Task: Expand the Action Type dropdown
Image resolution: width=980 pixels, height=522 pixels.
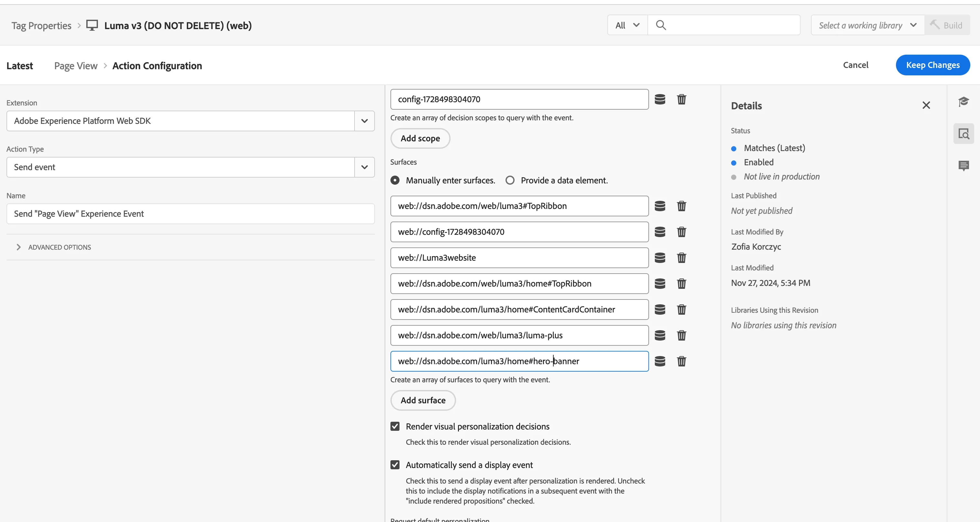Action: click(x=191, y=168)
